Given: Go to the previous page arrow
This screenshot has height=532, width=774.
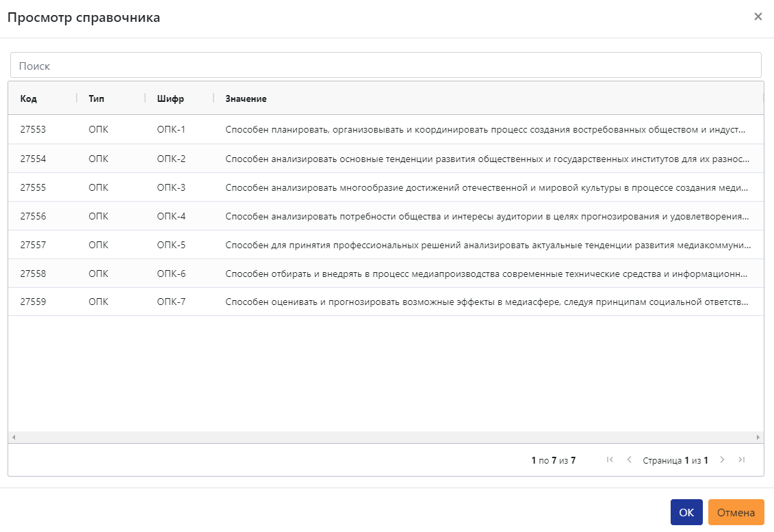Looking at the screenshot, I should 629,460.
